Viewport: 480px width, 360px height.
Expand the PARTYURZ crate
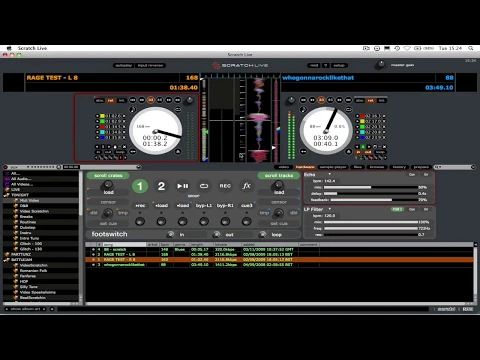(x=7, y=254)
